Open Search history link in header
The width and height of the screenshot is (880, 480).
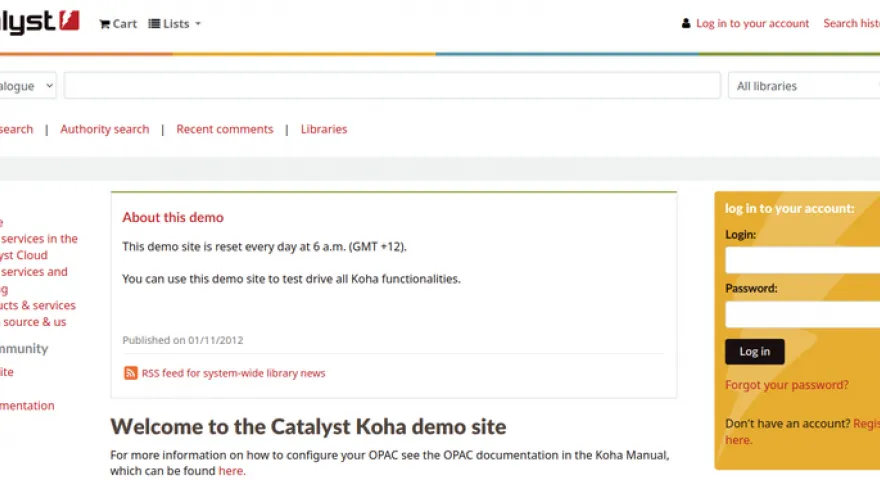coord(852,24)
